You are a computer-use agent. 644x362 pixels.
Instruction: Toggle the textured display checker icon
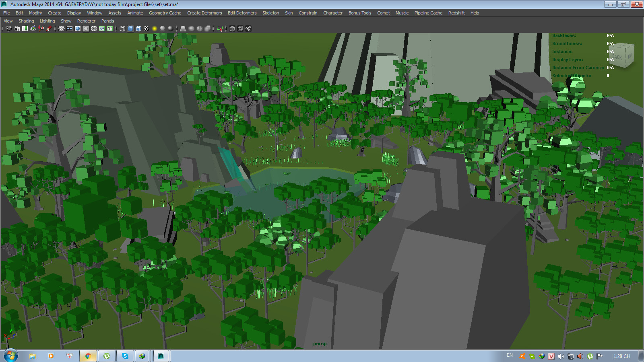coord(147,29)
